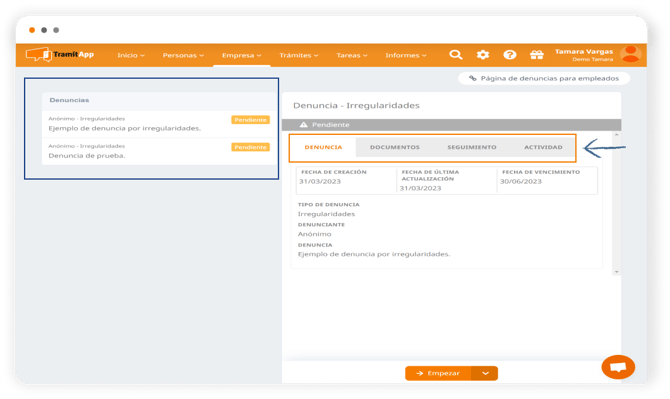Switch to the Documentos tab
Viewport: 670px width, 399px height.
394,147
